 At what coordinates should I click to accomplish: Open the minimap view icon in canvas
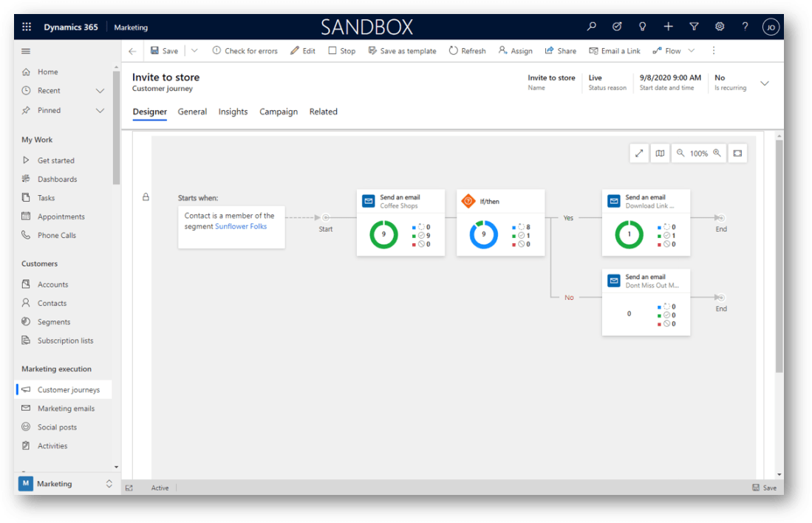(x=660, y=154)
